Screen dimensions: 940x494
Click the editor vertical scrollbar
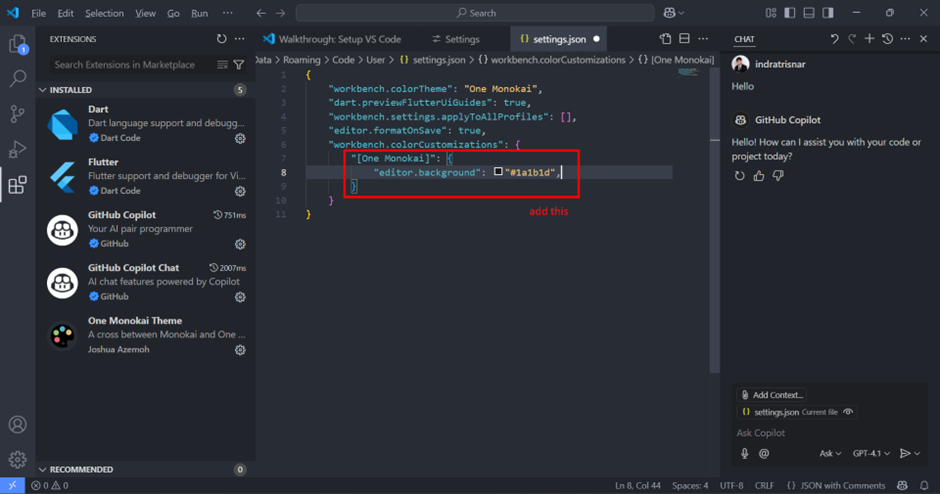click(x=715, y=219)
